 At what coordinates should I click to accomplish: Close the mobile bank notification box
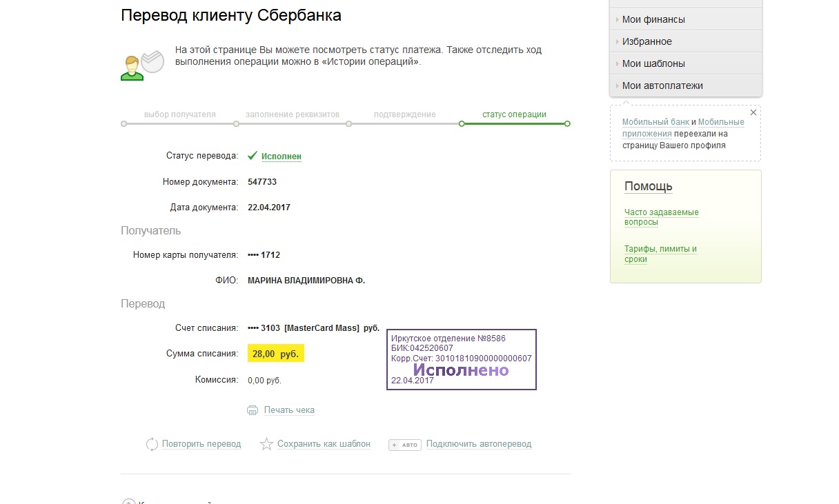pyautogui.click(x=753, y=112)
